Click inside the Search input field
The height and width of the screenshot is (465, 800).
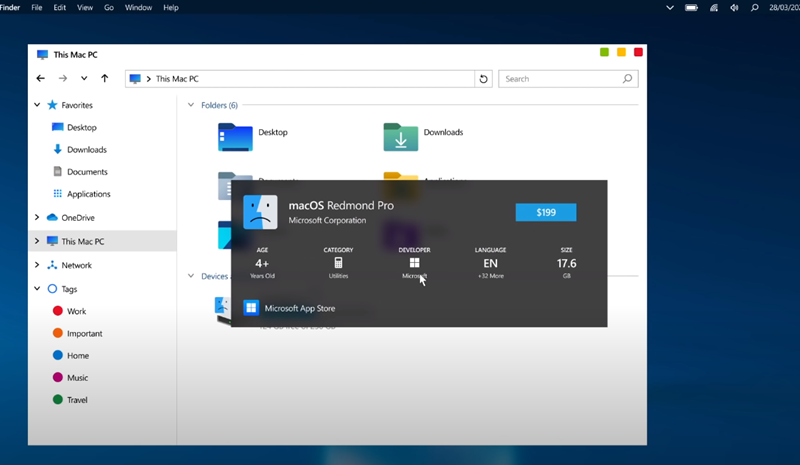click(x=560, y=79)
